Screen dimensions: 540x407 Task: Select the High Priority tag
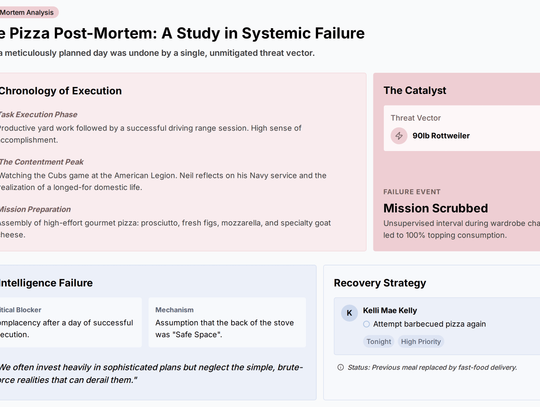point(421,342)
